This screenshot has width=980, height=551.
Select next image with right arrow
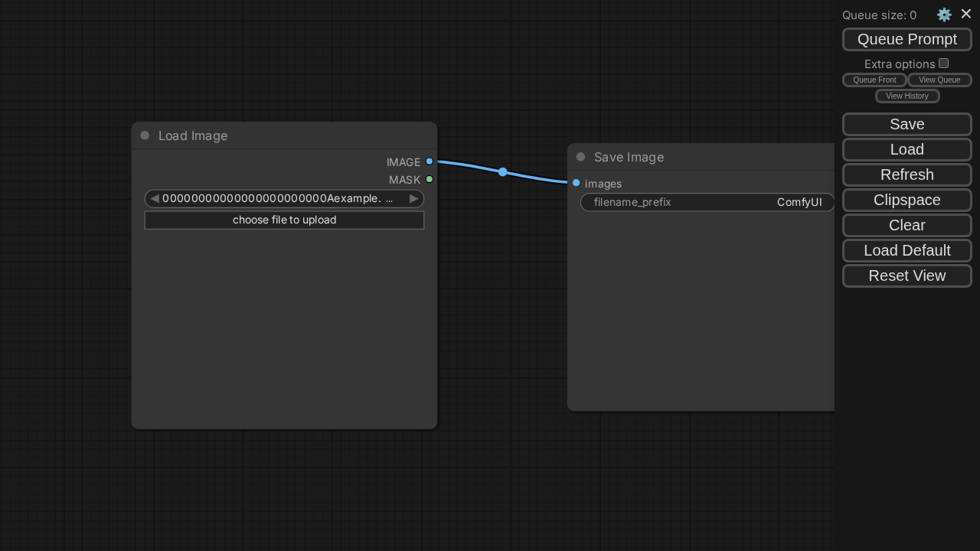tap(413, 199)
